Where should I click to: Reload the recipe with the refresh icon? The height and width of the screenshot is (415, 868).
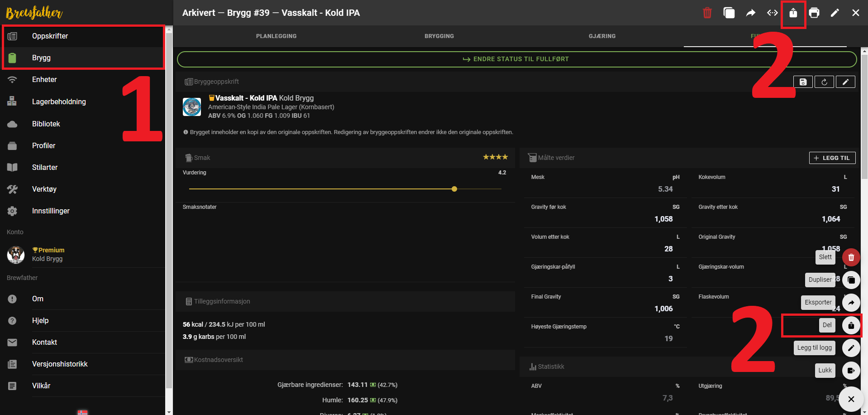pyautogui.click(x=824, y=82)
